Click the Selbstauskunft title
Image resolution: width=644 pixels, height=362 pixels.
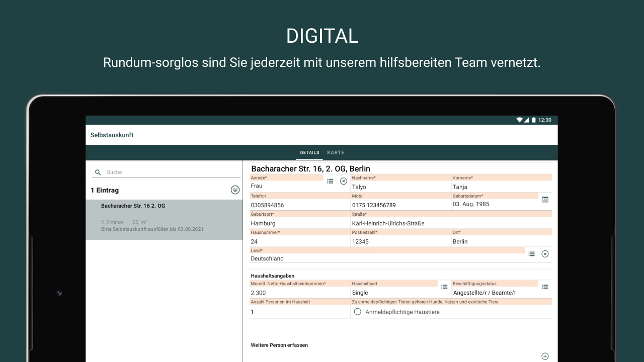[112, 135]
